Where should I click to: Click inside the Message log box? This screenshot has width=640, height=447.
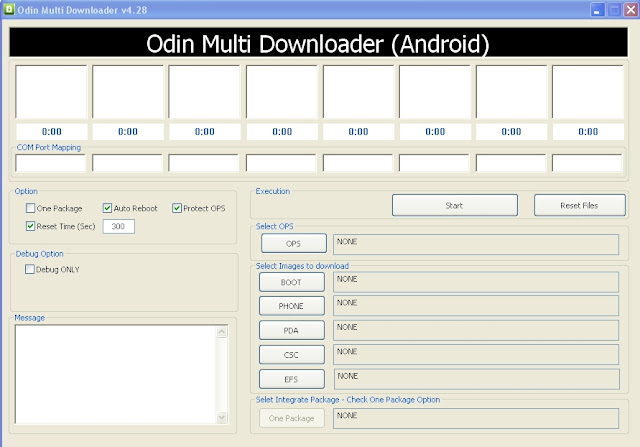(x=116, y=374)
